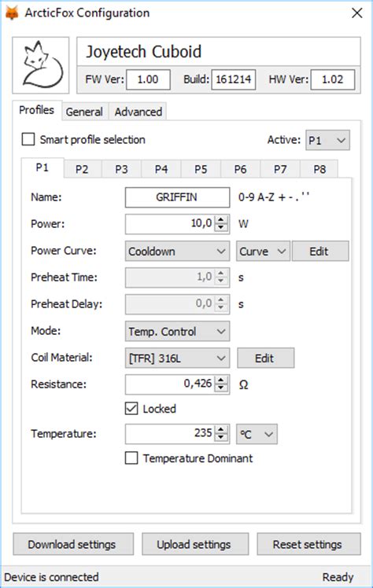The image size is (373, 588).
Task: Select the P7 profile tab
Action: tap(280, 169)
